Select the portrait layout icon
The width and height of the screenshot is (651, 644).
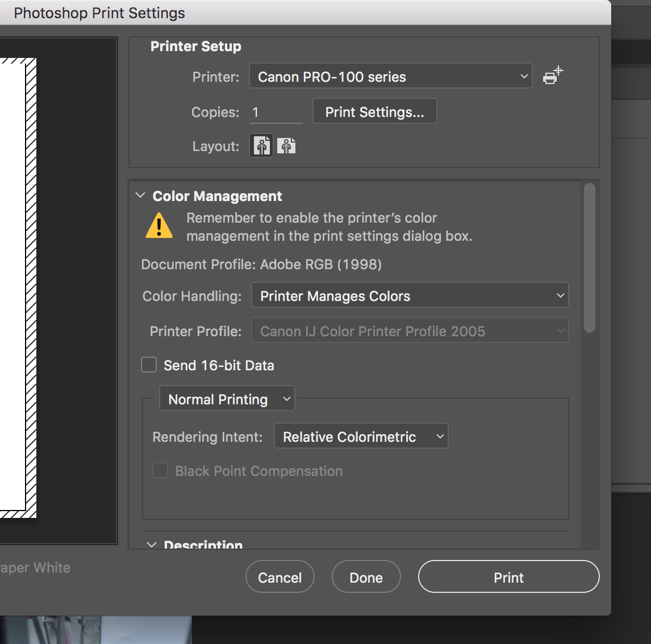pyautogui.click(x=261, y=145)
